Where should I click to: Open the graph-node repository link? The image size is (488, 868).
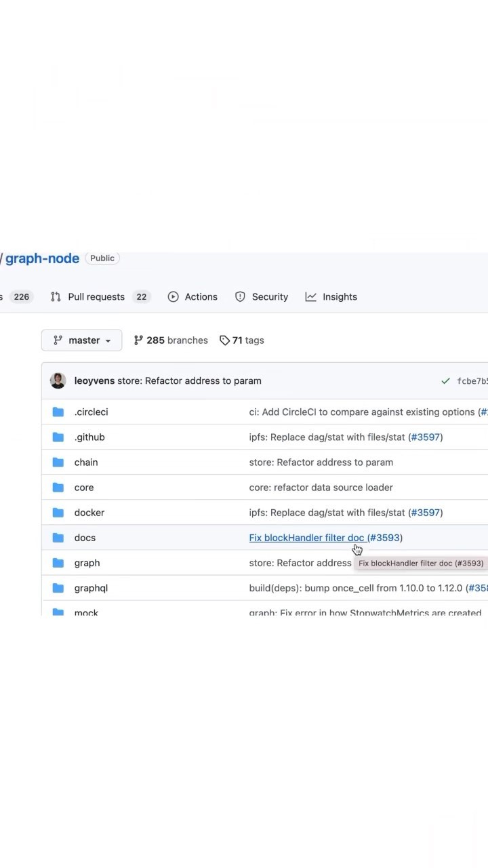click(x=42, y=258)
